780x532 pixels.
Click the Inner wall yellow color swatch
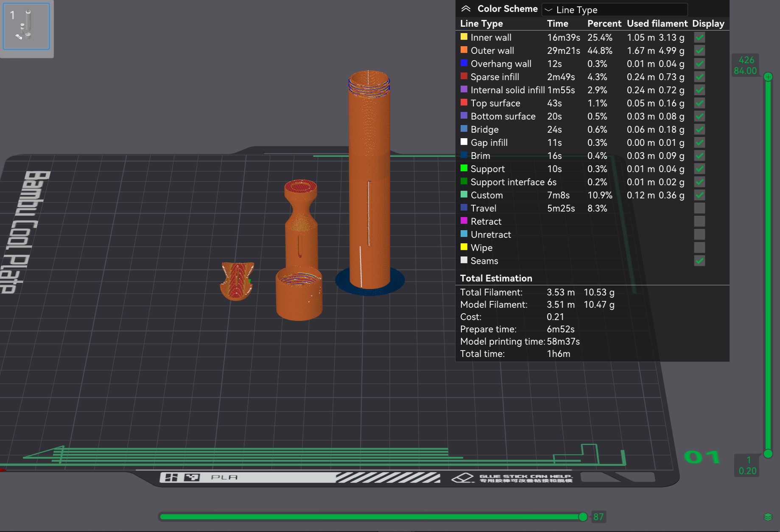click(464, 37)
